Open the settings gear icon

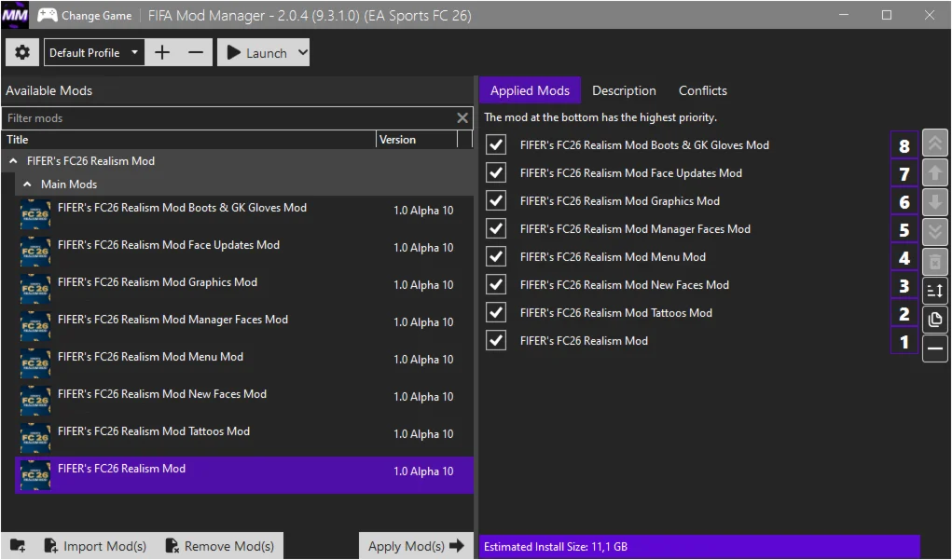tap(21, 52)
